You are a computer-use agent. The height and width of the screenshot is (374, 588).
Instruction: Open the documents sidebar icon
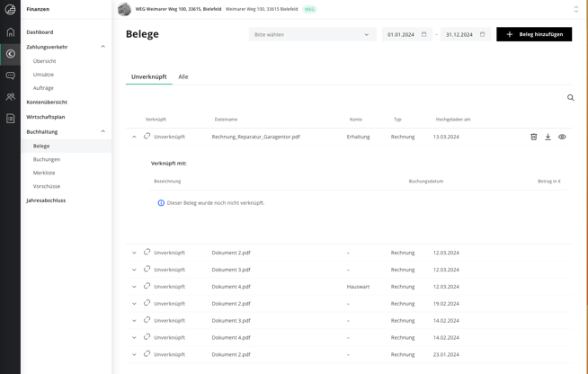[x=10, y=119]
